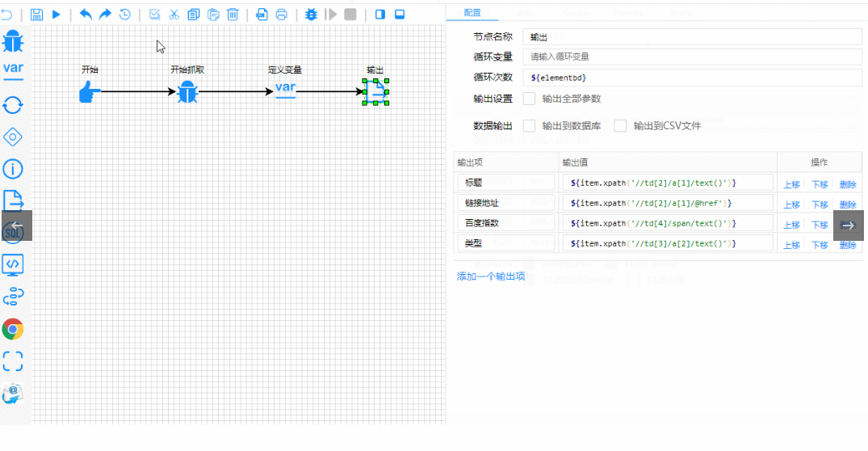Click the 标题 row output value field
This screenshot has height=451, width=868.
coord(668,183)
